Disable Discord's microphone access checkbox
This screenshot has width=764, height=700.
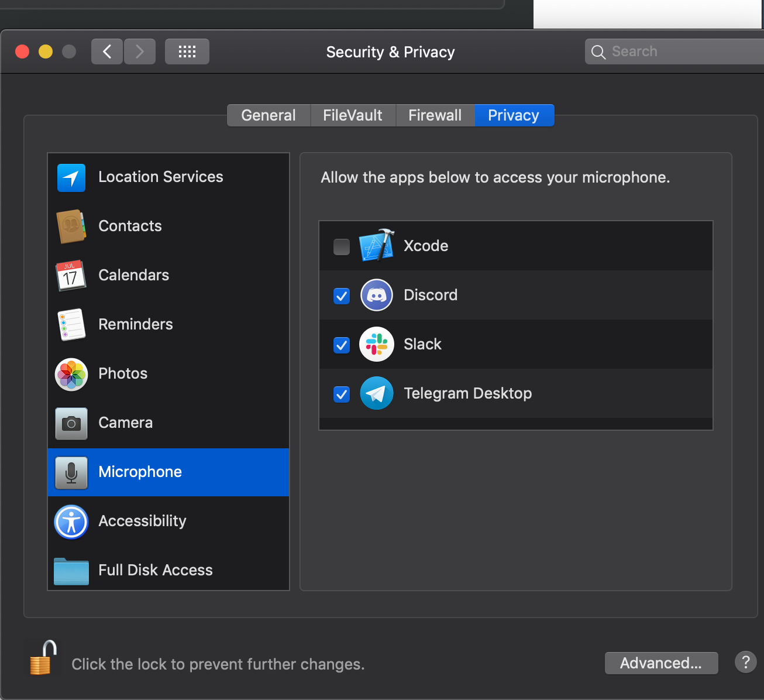pos(341,296)
